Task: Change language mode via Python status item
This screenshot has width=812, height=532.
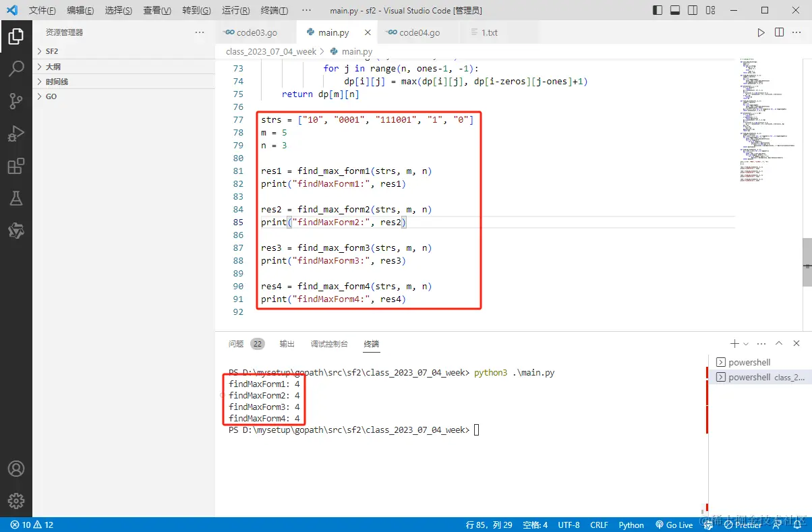Action: (x=631, y=525)
